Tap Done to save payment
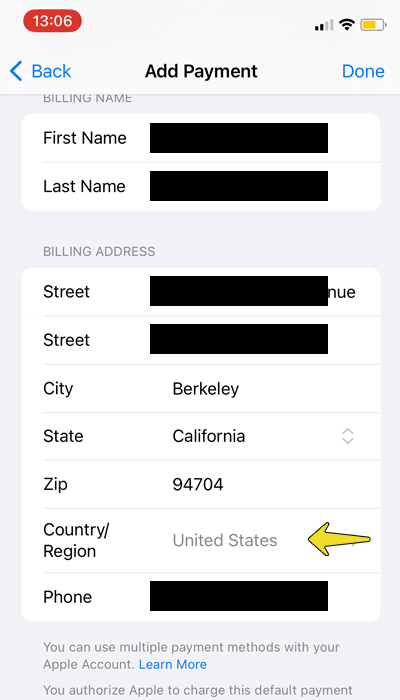Image resolution: width=400 pixels, height=700 pixels. [x=363, y=71]
